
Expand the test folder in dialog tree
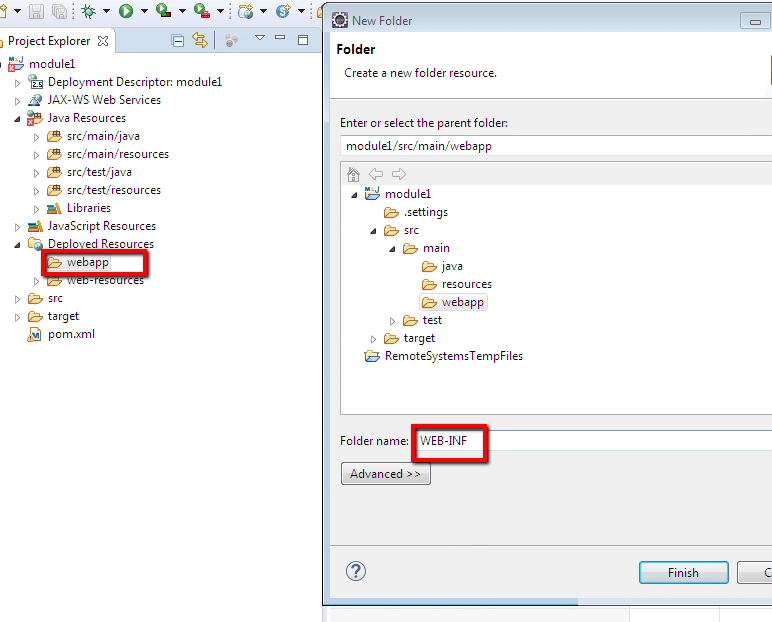pos(393,321)
